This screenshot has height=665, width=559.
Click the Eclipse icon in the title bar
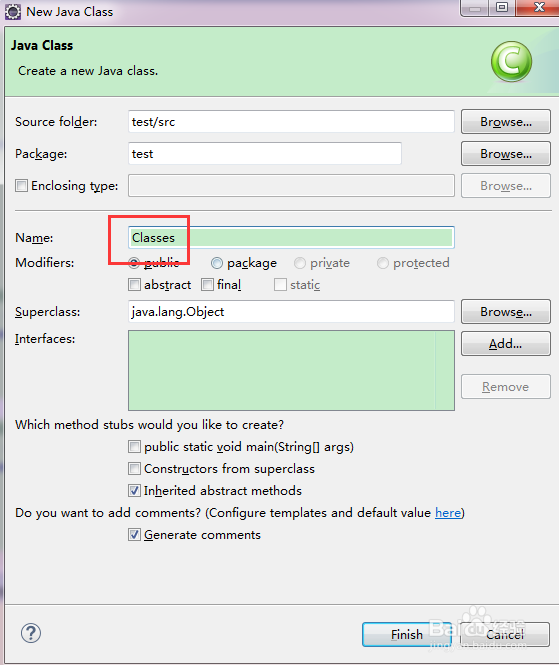[13, 11]
